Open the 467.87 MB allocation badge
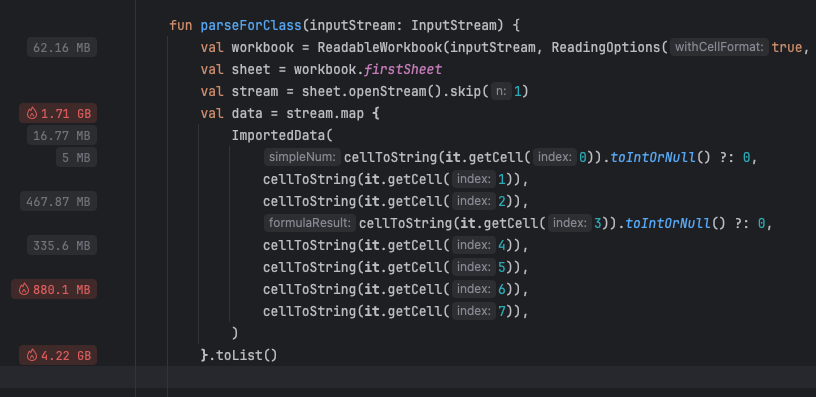 [58, 201]
